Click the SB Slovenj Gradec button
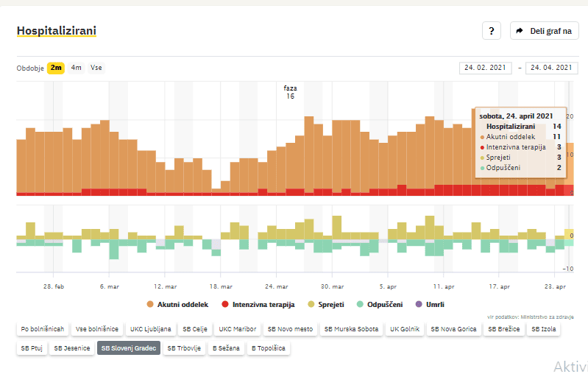 (x=127, y=347)
